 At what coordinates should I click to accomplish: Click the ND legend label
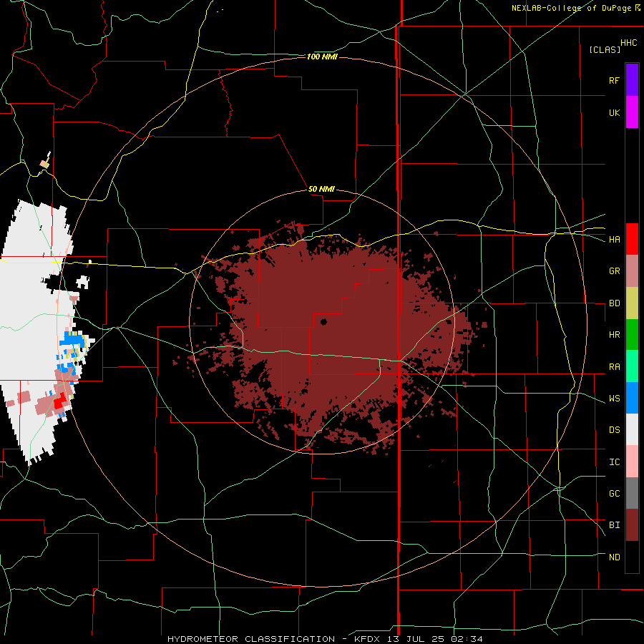tap(614, 557)
